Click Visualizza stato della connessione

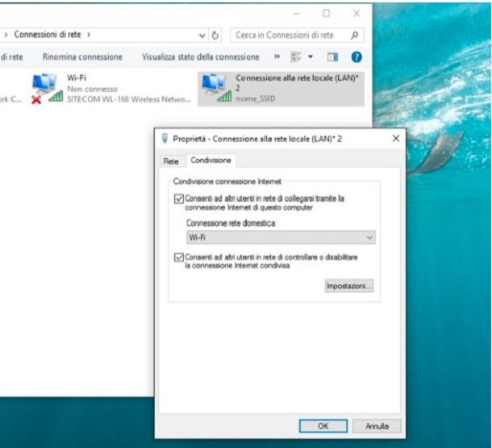click(x=201, y=57)
